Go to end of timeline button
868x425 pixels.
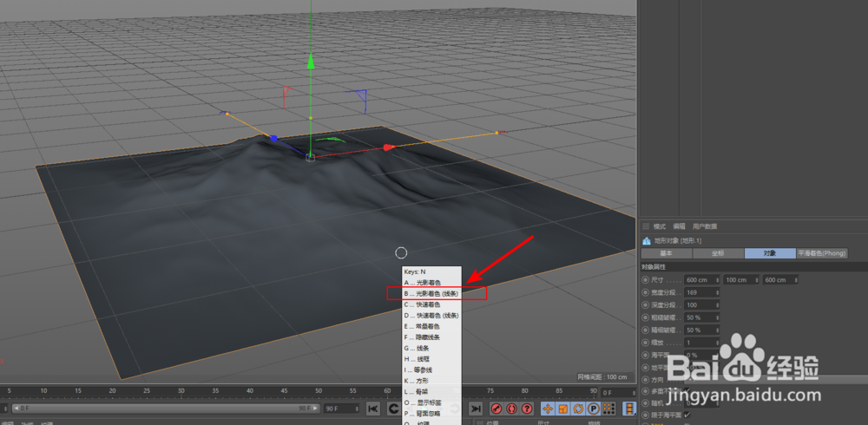(x=475, y=409)
